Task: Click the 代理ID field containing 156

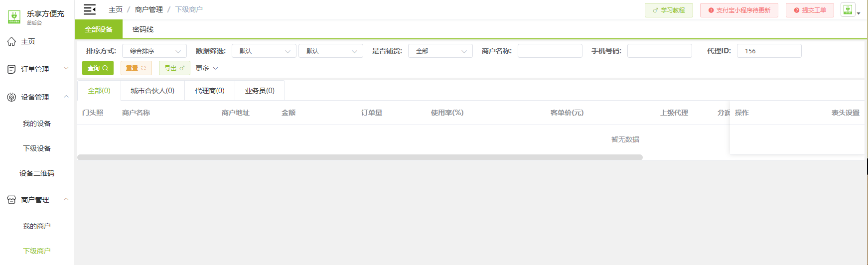Action: point(769,51)
